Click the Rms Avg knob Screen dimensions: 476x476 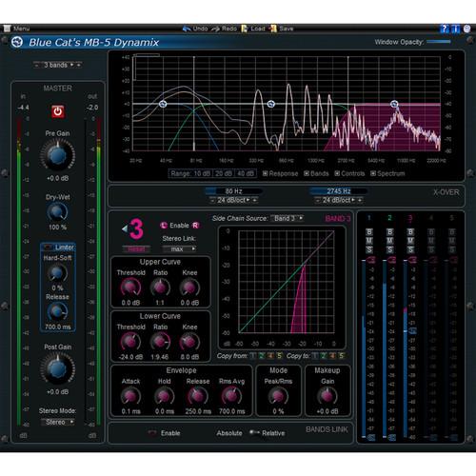click(231, 396)
